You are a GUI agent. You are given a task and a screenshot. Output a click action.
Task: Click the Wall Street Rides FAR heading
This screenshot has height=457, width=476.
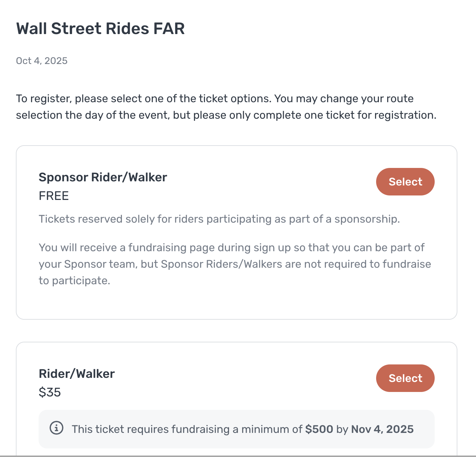point(100,29)
